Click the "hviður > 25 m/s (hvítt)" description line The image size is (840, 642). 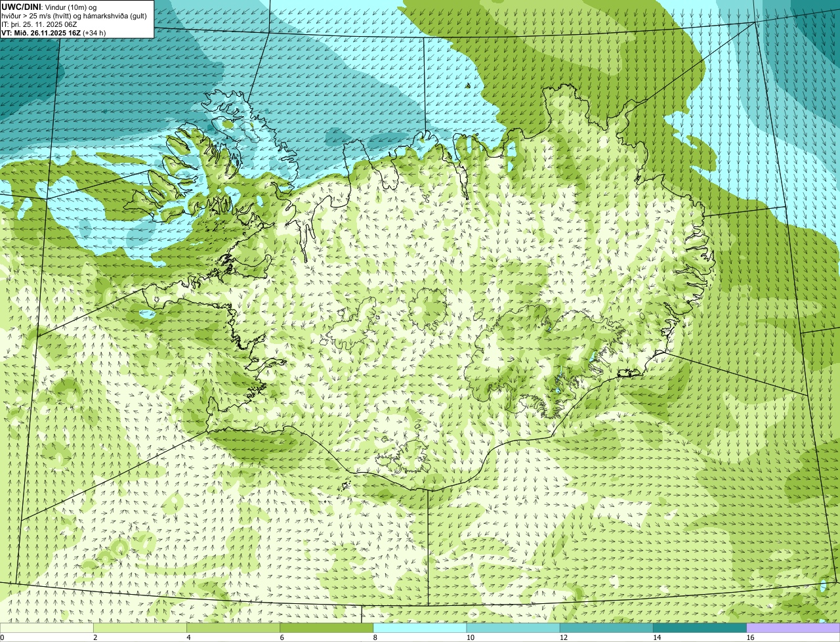coord(74,15)
